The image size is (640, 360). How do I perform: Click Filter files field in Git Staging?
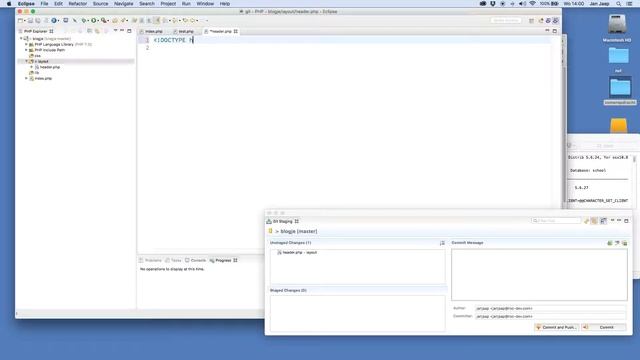click(x=556, y=221)
